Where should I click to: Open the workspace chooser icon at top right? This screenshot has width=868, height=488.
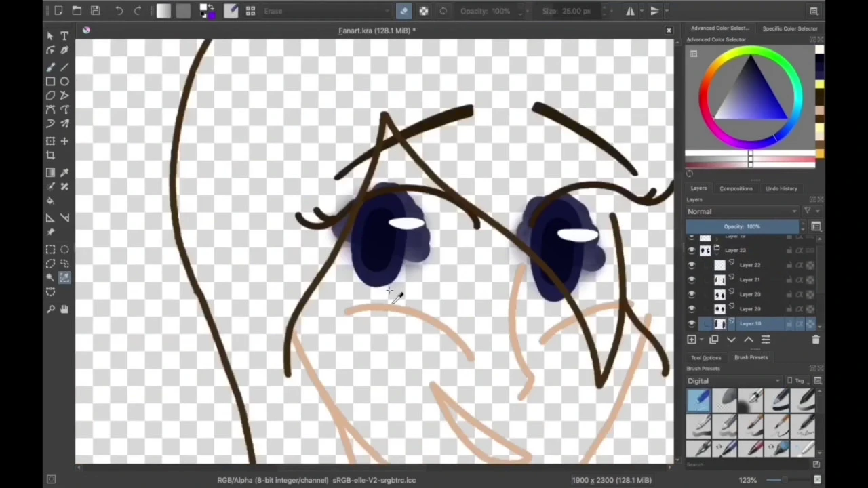(814, 11)
